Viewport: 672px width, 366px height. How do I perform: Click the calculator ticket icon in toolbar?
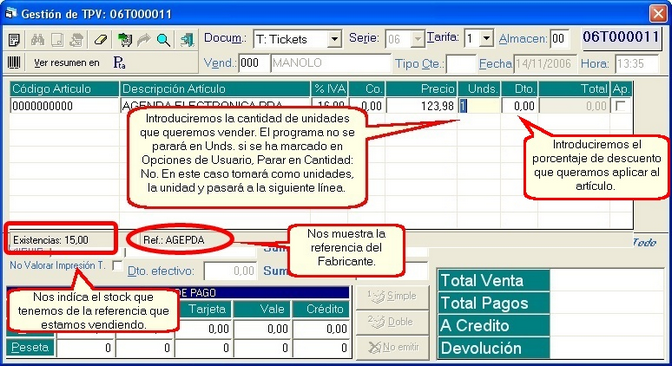(x=14, y=40)
